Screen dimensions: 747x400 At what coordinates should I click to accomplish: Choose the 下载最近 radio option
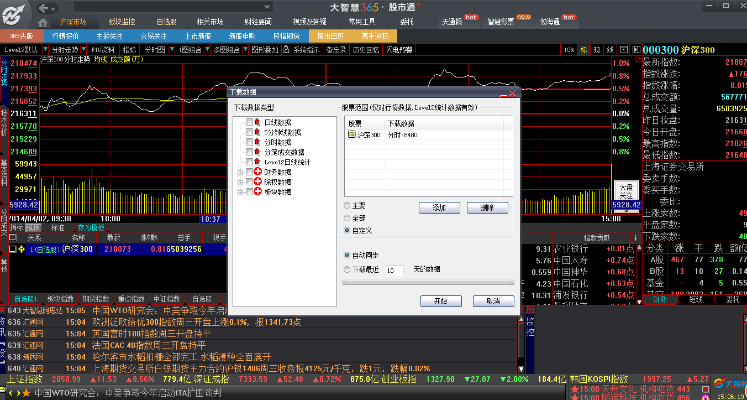click(347, 269)
